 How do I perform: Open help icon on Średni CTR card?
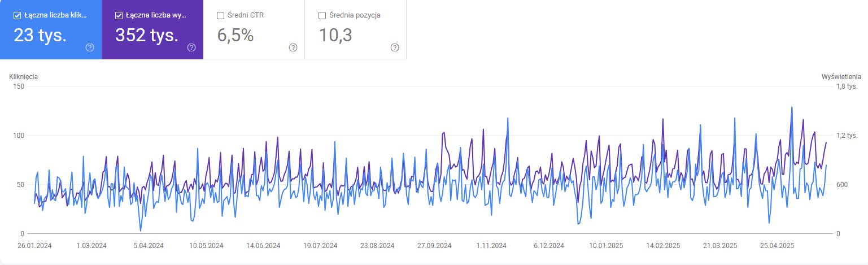tap(293, 47)
